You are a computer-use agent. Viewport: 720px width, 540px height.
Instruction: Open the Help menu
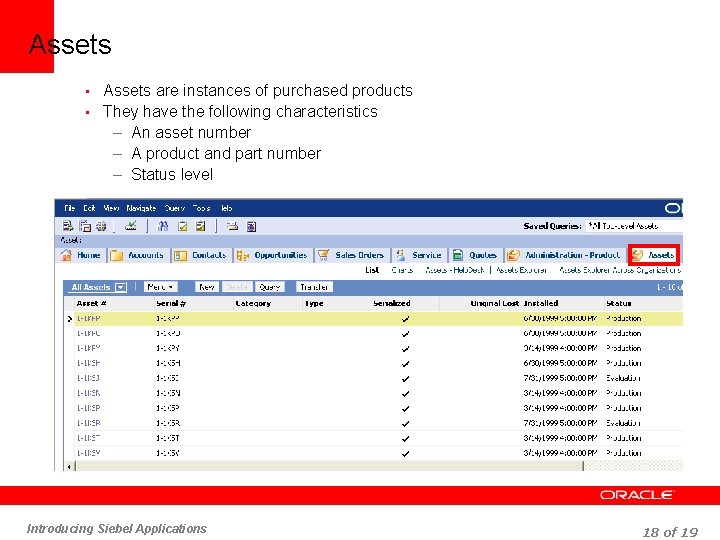click(x=226, y=208)
